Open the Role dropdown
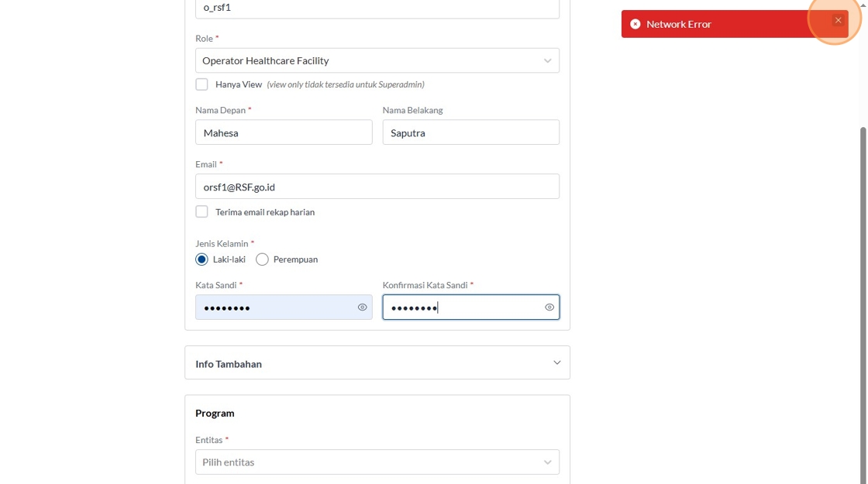The width and height of the screenshot is (868, 484). coord(377,60)
